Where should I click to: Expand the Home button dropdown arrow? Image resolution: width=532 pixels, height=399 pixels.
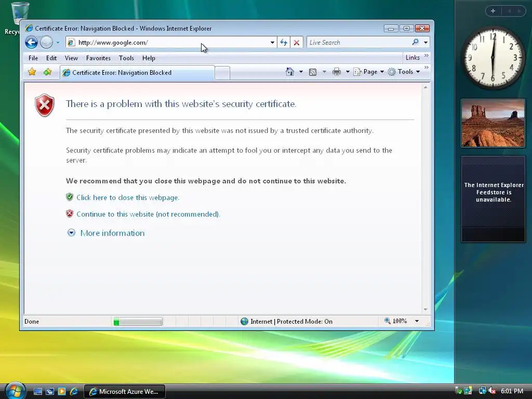coord(301,72)
